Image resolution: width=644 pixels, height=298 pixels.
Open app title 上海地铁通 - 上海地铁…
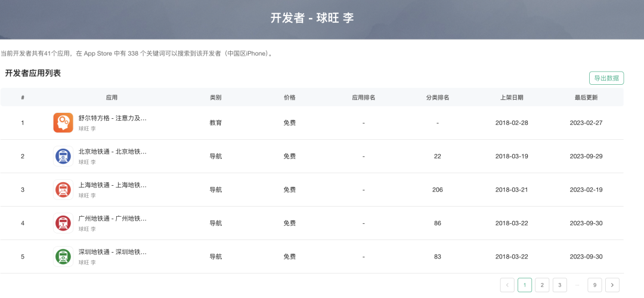click(x=113, y=185)
